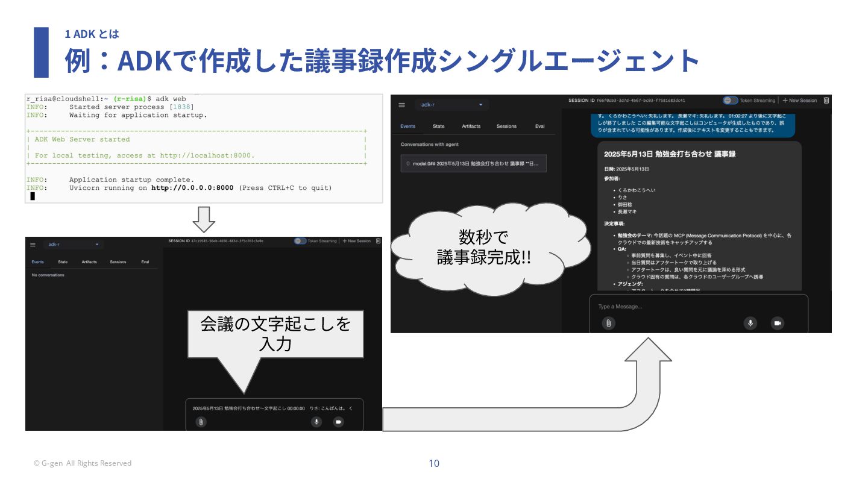The width and height of the screenshot is (868, 488).
Task: Click participant name '御田稔'
Action: (x=626, y=205)
